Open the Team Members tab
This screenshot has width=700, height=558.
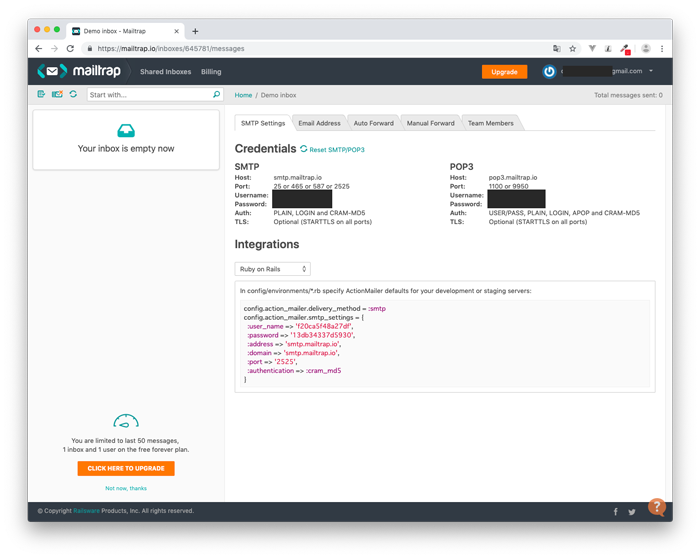pyautogui.click(x=491, y=123)
